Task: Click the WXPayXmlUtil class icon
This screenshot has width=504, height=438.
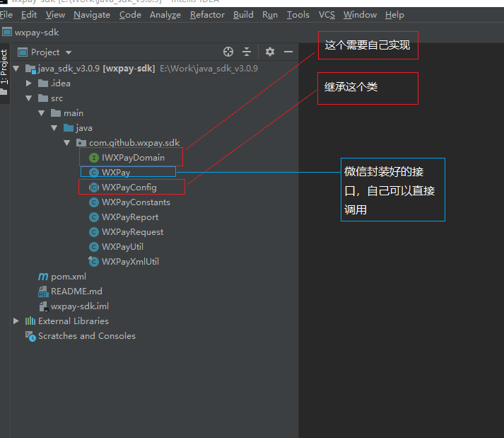Action: [93, 261]
